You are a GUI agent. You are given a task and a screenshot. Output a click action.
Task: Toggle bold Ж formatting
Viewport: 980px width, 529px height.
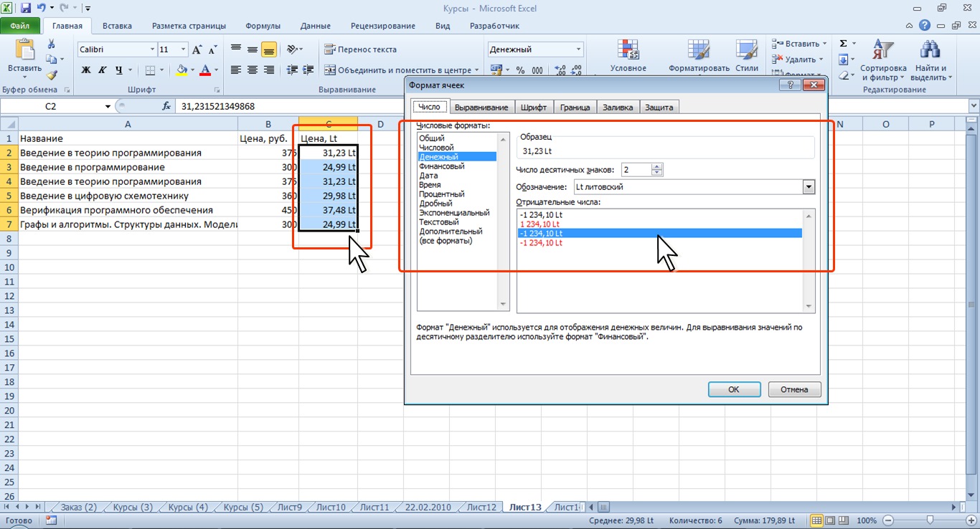pyautogui.click(x=86, y=70)
